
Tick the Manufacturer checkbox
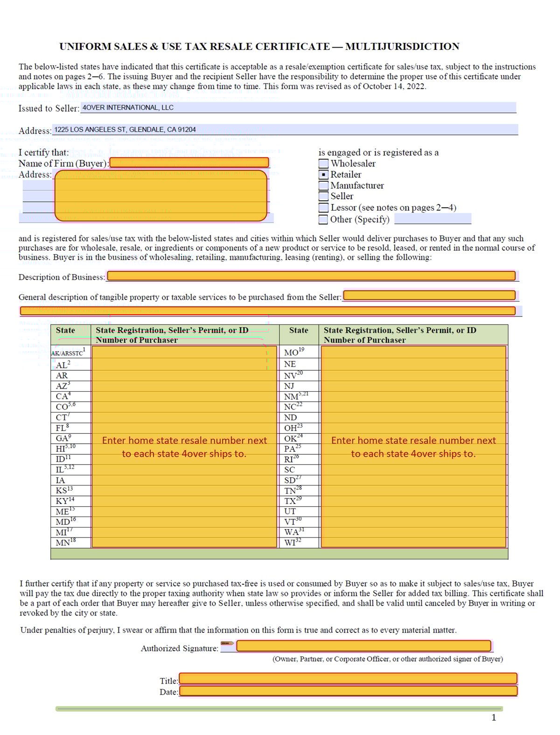click(x=323, y=185)
